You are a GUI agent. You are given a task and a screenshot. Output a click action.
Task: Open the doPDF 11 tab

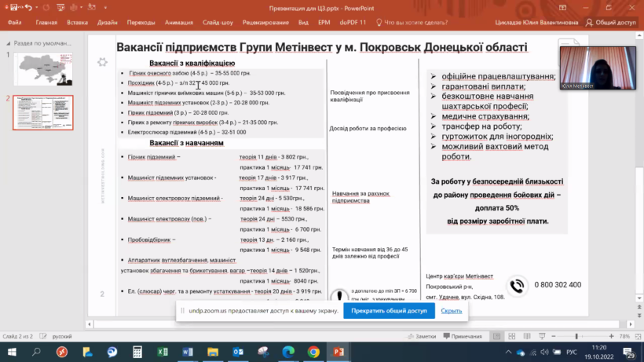click(x=353, y=23)
